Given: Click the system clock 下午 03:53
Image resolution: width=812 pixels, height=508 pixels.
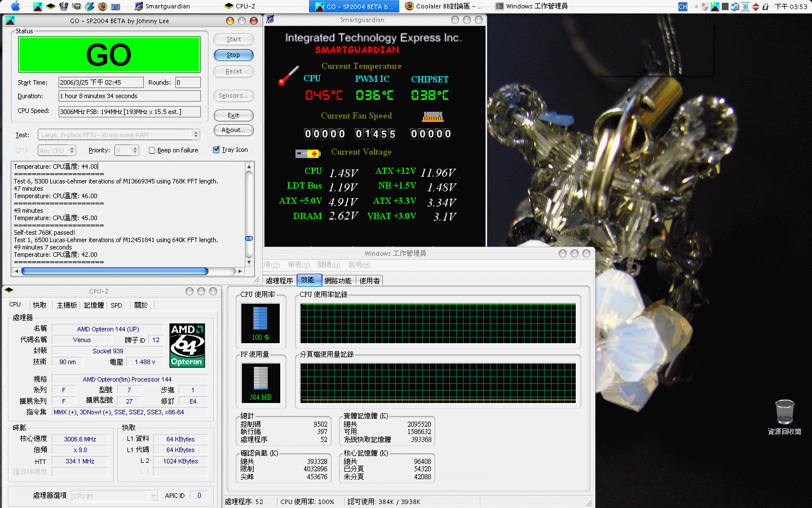Looking at the screenshot, I should [x=791, y=7].
